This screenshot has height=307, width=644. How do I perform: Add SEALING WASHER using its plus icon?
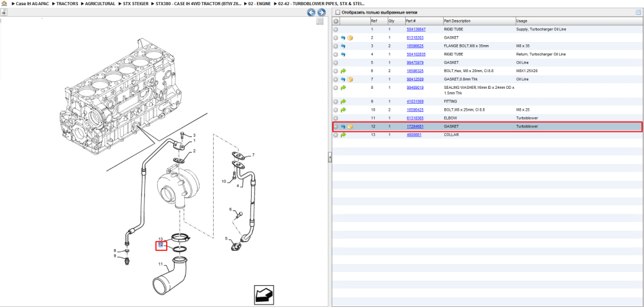click(x=336, y=88)
